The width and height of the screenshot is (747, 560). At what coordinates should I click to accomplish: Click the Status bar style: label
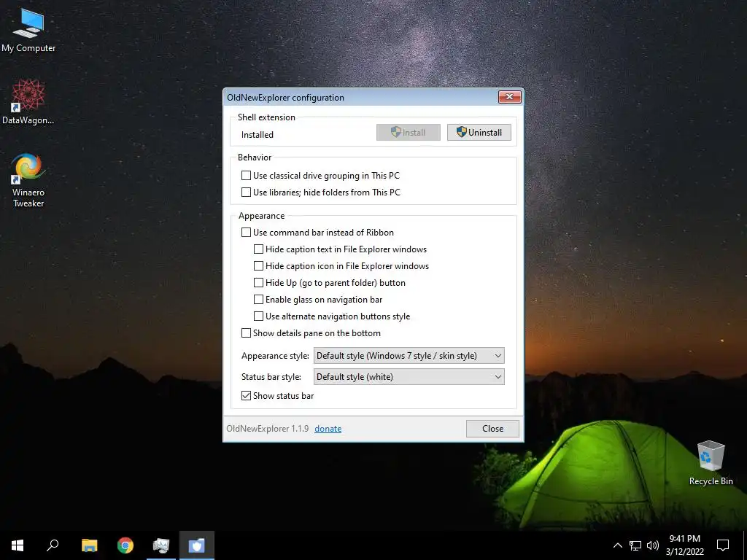tap(271, 377)
